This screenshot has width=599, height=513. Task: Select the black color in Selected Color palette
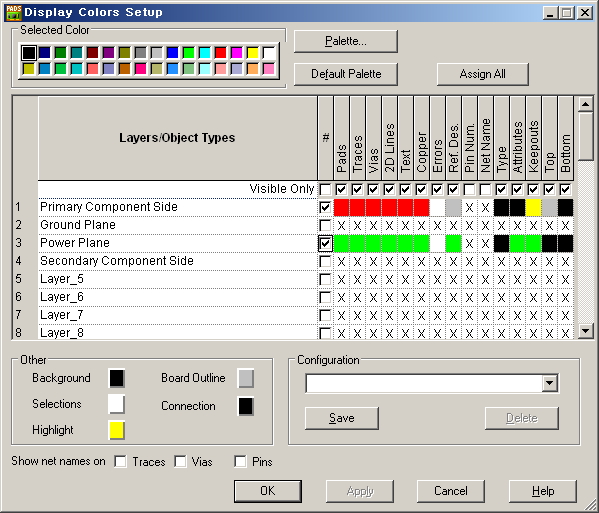29,53
